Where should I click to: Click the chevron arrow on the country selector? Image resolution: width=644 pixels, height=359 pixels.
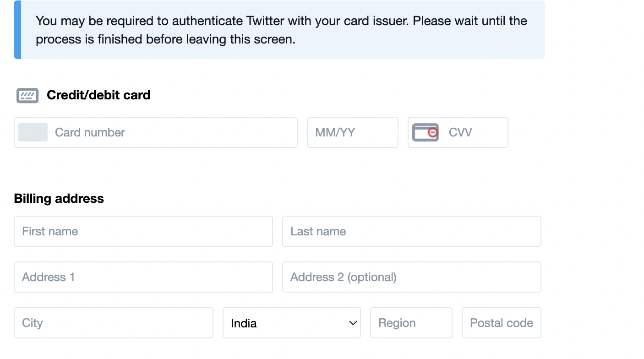(x=353, y=323)
